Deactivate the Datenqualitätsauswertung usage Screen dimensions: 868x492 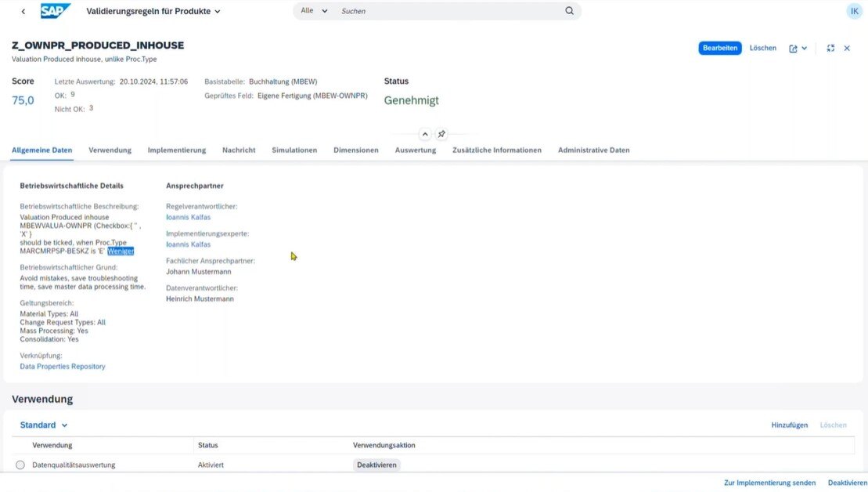[x=376, y=464]
